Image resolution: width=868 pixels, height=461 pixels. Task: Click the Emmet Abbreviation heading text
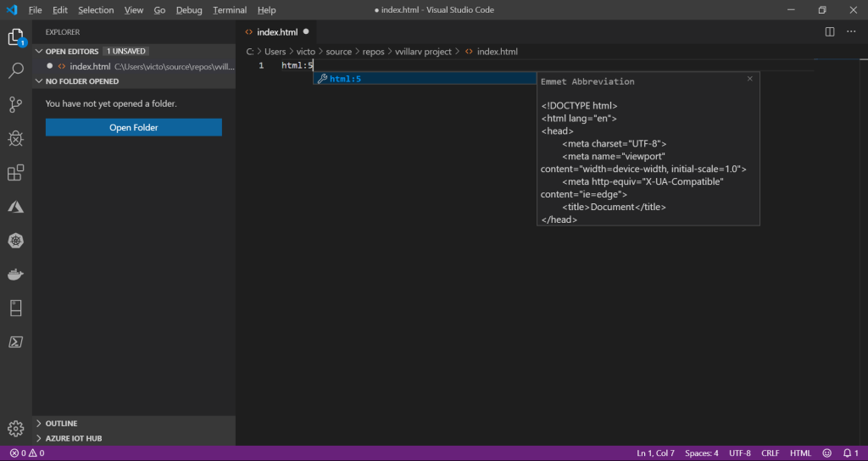tap(587, 81)
